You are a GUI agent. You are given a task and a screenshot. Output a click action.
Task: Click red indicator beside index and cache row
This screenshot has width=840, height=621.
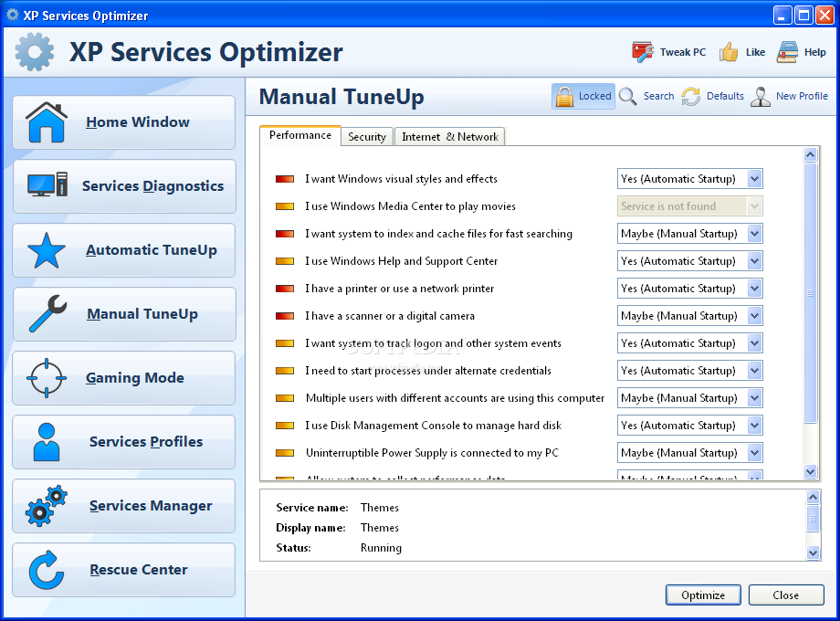coord(285,234)
